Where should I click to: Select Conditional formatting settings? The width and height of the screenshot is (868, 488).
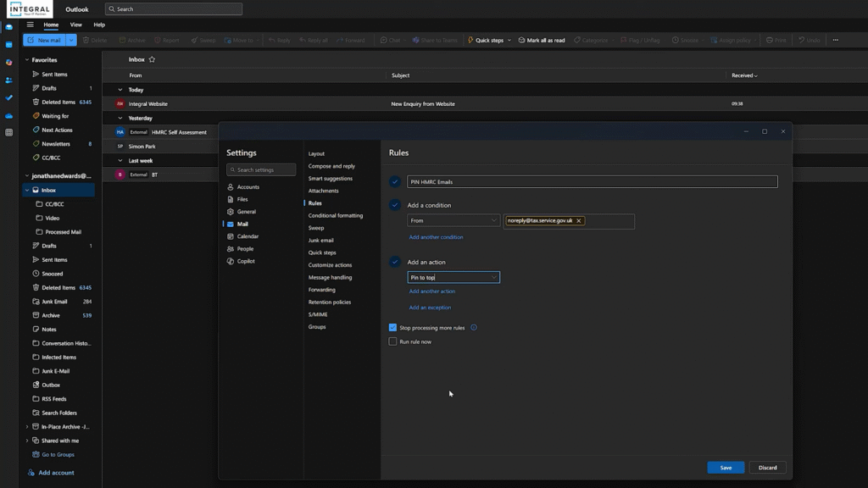pos(336,216)
